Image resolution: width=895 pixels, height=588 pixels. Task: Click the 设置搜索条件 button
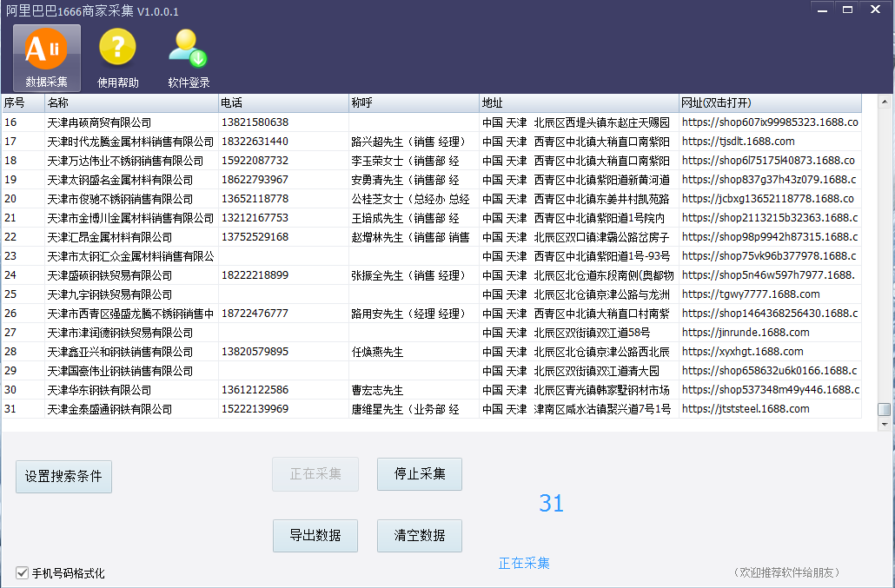pyautogui.click(x=63, y=476)
